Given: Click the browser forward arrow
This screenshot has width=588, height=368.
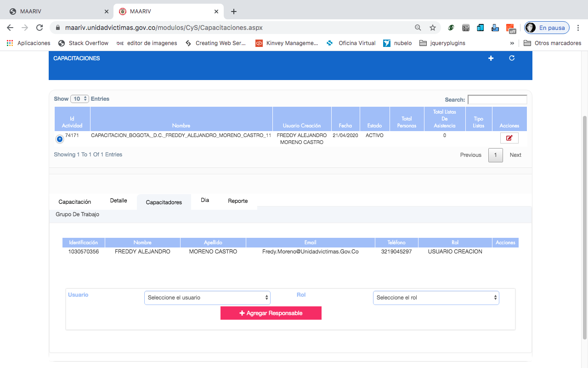Looking at the screenshot, I should tap(25, 28).
